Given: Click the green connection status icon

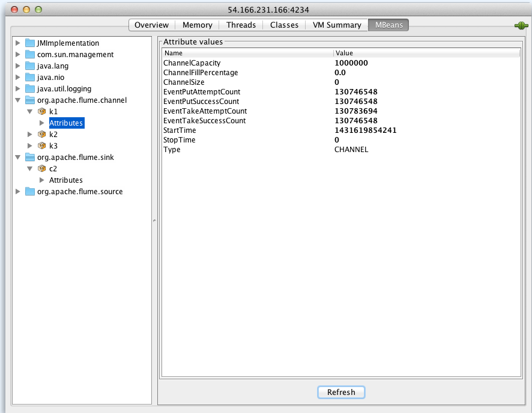Looking at the screenshot, I should tap(521, 25).
